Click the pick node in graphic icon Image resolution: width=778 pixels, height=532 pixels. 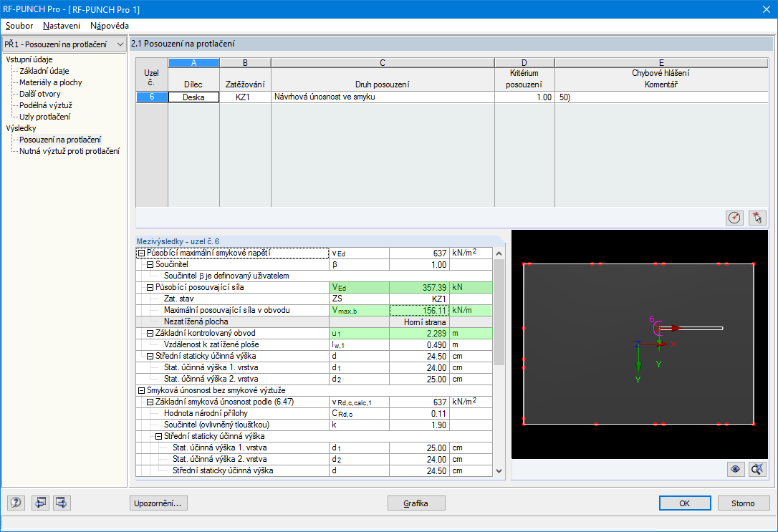757,218
